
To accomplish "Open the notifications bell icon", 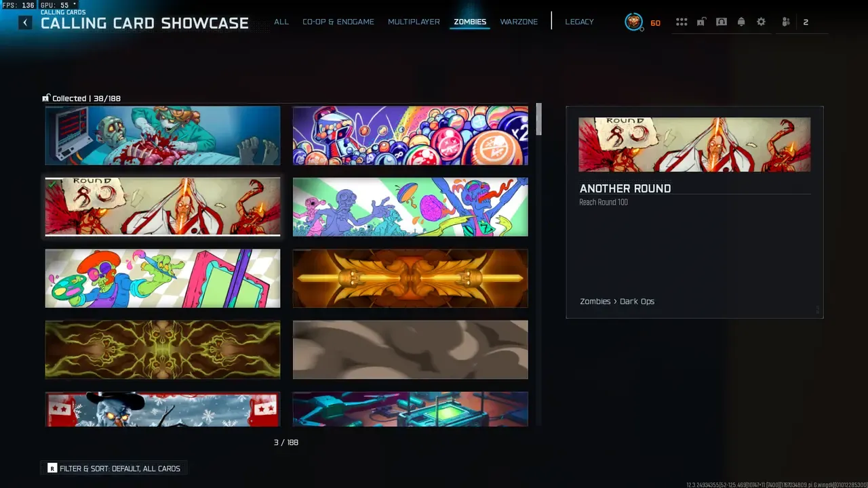I will pos(741,22).
